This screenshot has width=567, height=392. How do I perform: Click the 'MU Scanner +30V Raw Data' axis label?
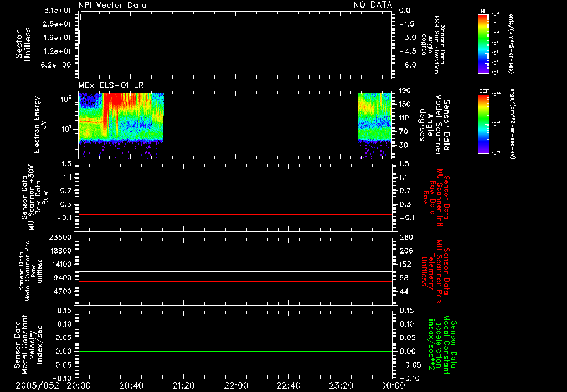(x=34, y=198)
